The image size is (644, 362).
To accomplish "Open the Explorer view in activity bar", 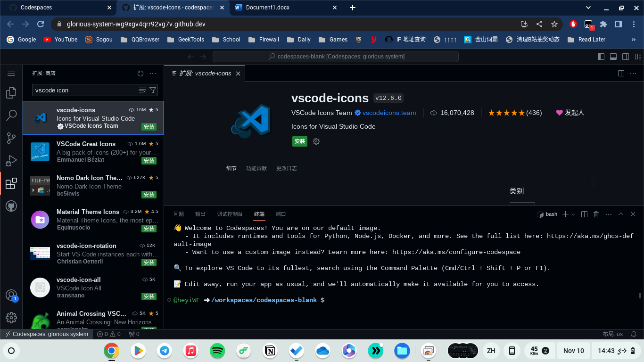I will pos(11,93).
